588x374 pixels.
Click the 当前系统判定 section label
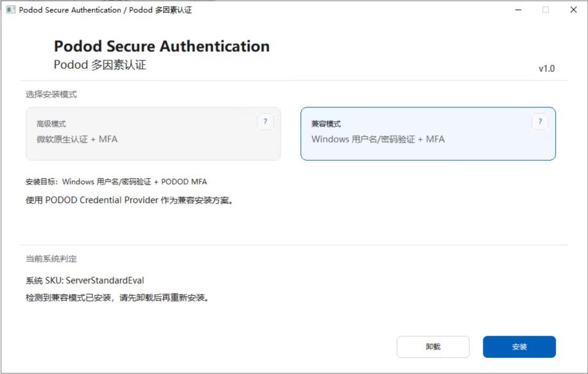coord(51,259)
